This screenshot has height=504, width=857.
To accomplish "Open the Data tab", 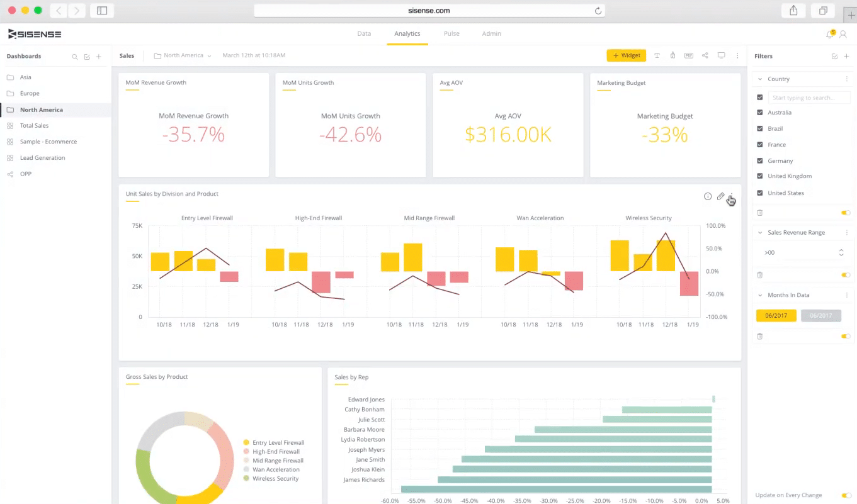I will tap(364, 34).
